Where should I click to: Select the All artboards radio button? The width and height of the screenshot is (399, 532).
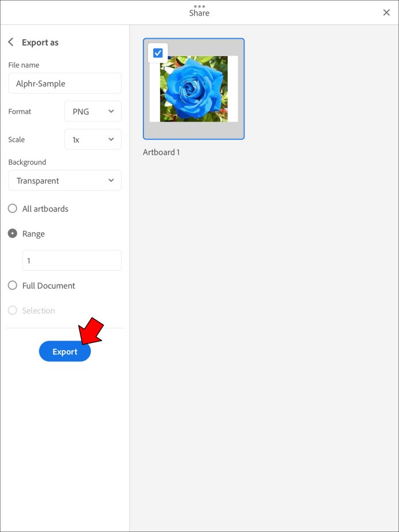[x=13, y=208]
